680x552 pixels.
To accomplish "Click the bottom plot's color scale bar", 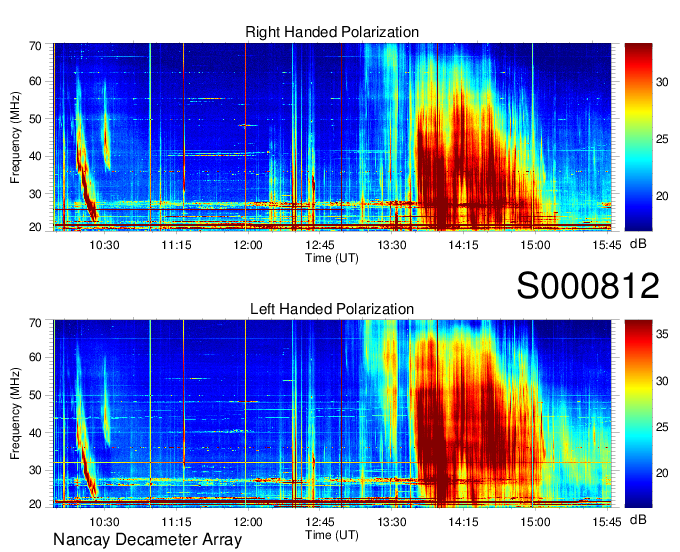I will 638,414.
